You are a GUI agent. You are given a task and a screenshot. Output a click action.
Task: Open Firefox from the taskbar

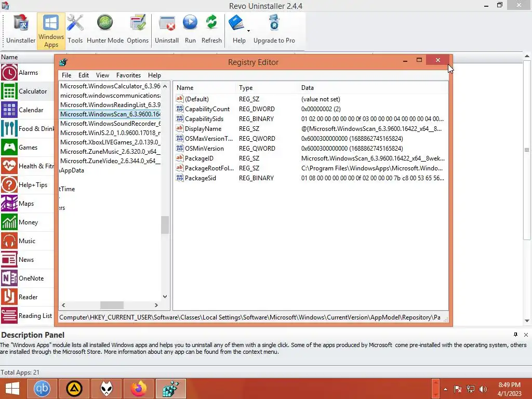(139, 389)
